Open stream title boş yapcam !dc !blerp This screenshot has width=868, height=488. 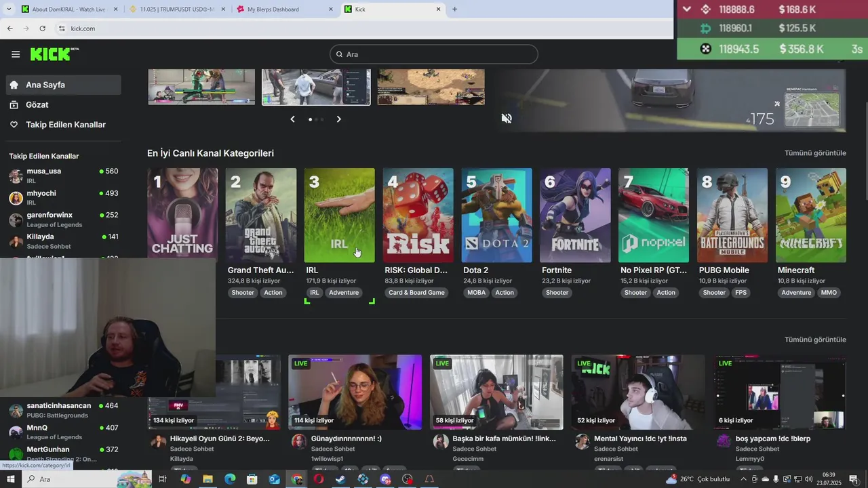coord(773,439)
